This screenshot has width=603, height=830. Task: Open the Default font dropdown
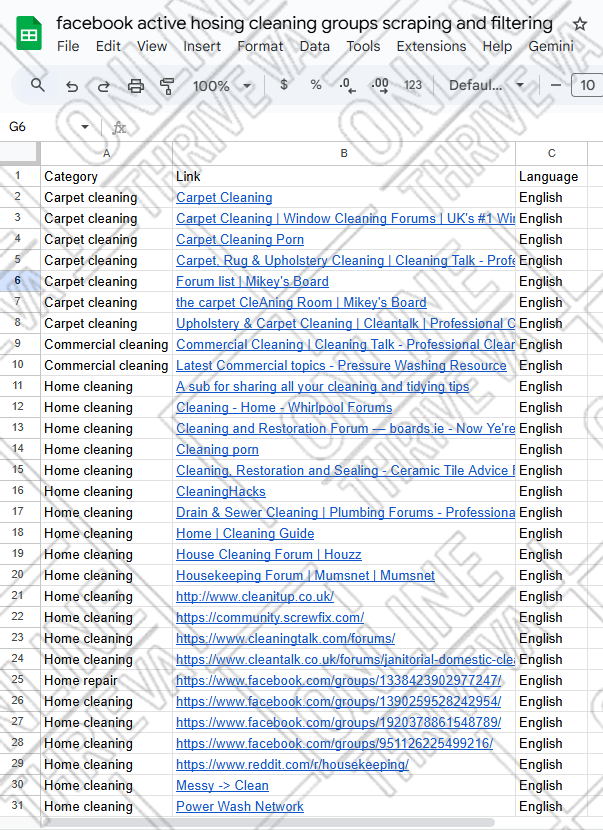pyautogui.click(x=486, y=85)
